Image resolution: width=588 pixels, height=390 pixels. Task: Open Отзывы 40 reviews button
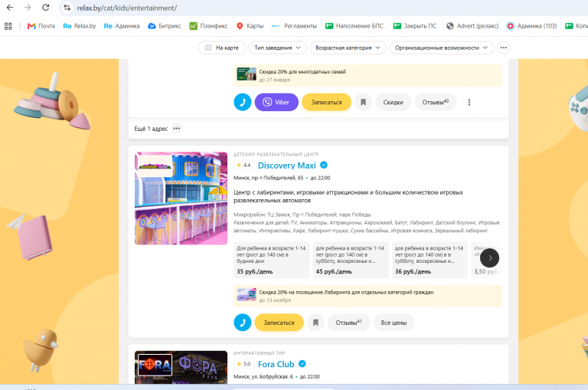click(x=435, y=102)
